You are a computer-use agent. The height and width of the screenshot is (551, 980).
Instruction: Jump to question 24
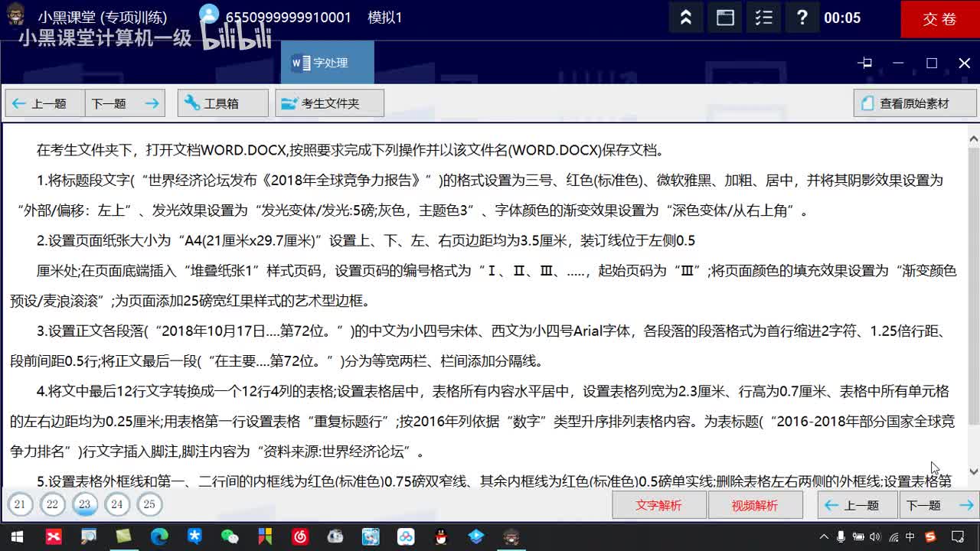click(116, 504)
